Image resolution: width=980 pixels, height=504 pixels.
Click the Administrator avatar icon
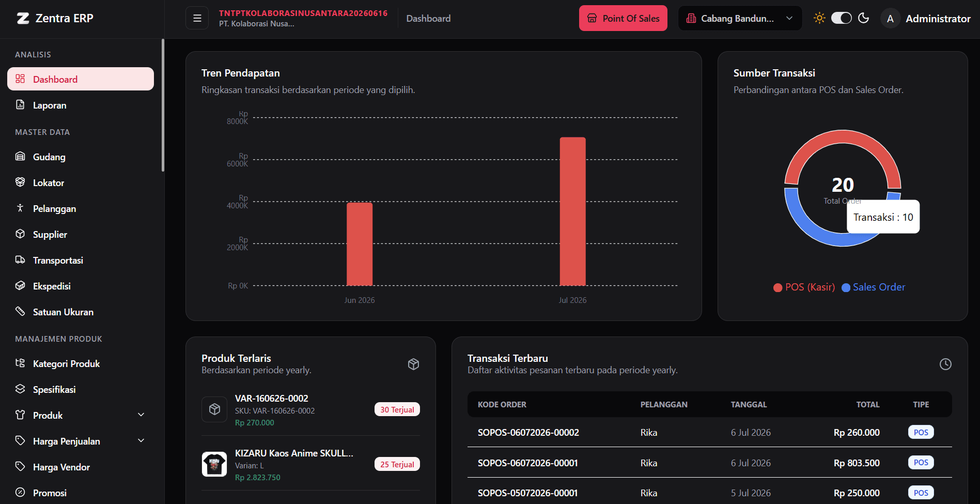(890, 19)
